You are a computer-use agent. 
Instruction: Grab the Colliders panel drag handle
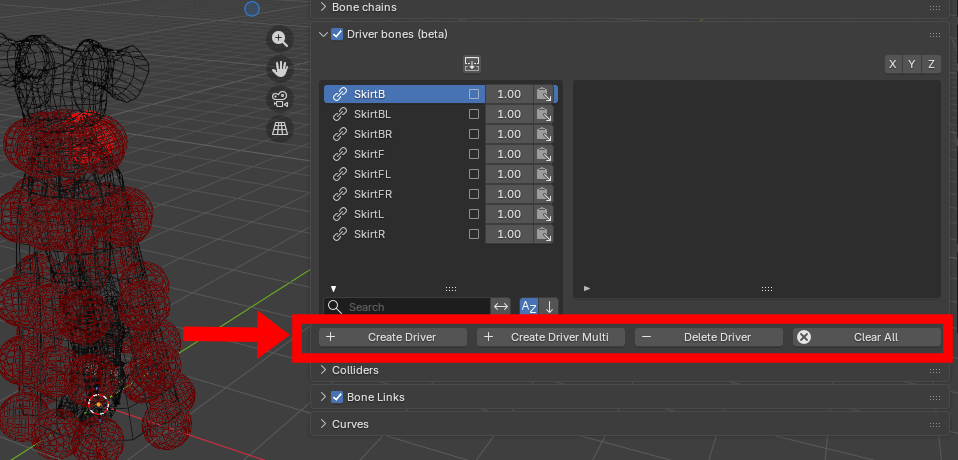(935, 371)
